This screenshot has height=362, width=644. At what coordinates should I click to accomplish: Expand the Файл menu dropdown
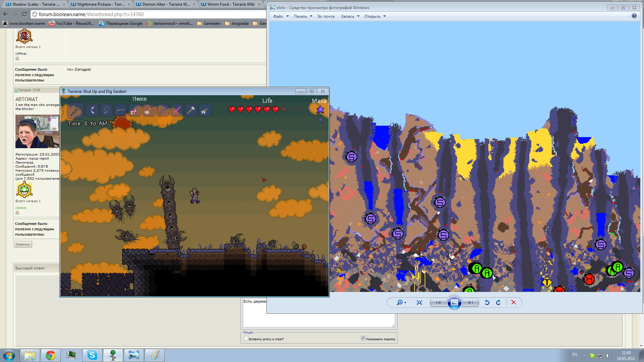point(281,16)
